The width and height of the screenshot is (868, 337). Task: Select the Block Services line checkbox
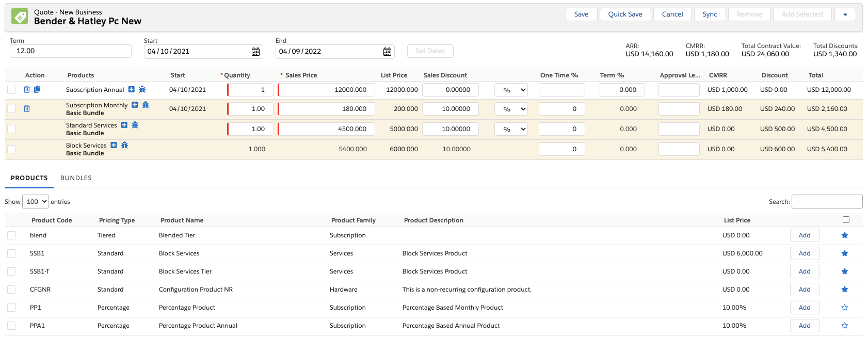[11, 149]
